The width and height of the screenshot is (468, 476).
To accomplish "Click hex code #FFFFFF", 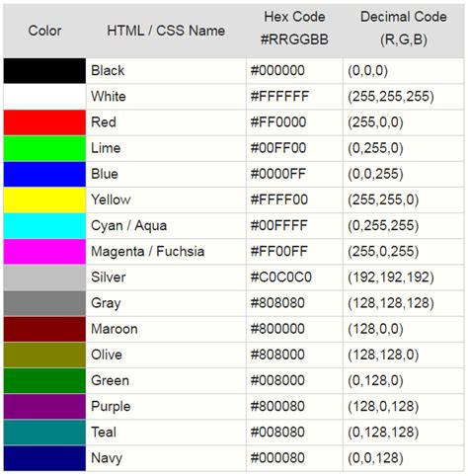I will 279,97.
